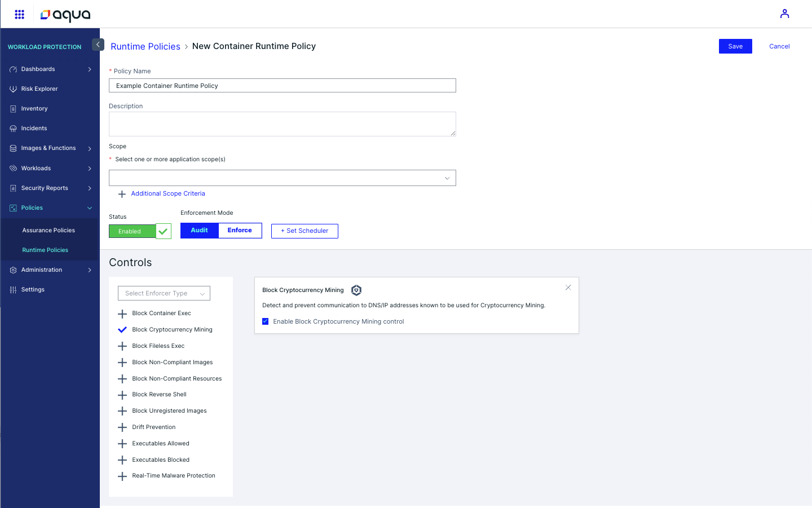The height and width of the screenshot is (508, 812).
Task: Expand the Images & Functions menu
Action: pyautogui.click(x=48, y=148)
